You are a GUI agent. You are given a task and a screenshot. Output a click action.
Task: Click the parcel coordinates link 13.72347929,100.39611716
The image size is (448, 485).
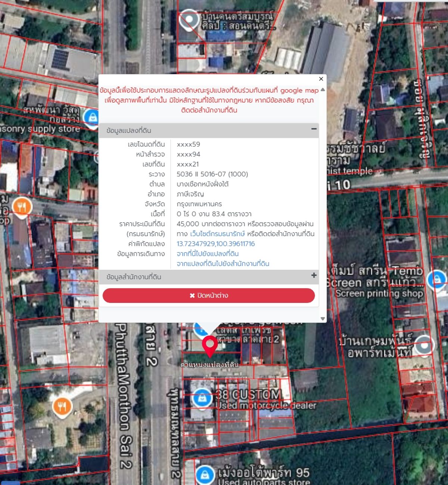tap(215, 244)
